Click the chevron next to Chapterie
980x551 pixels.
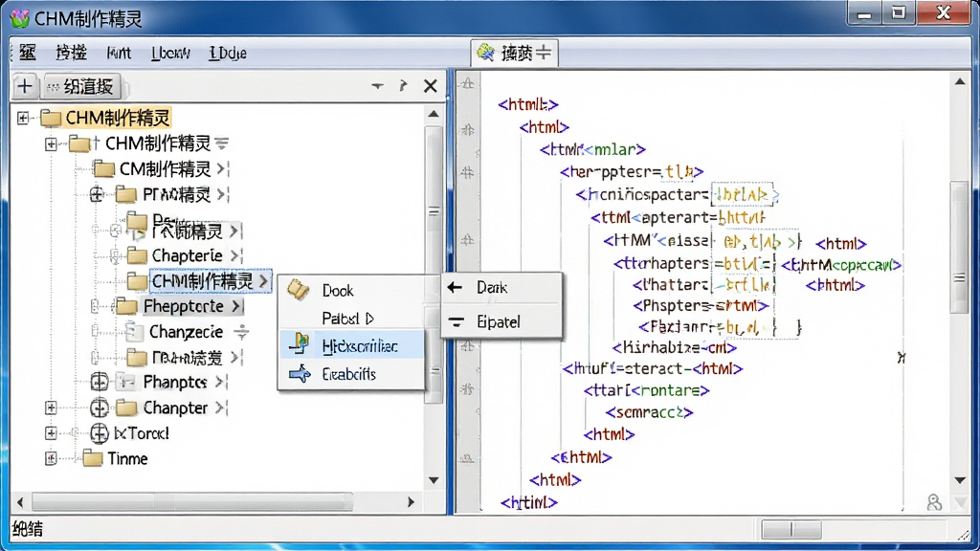click(235, 255)
